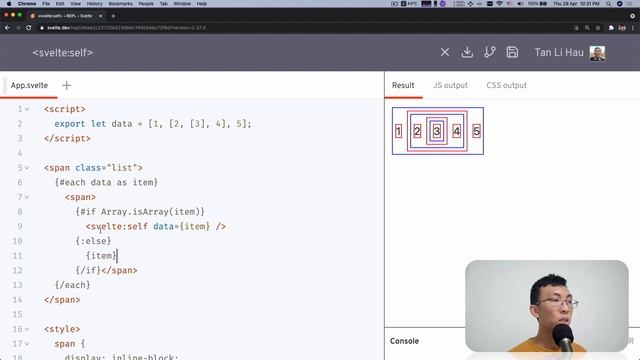Select the App.svelte file tab
Viewport: 640px width, 360px height.
pyautogui.click(x=29, y=85)
